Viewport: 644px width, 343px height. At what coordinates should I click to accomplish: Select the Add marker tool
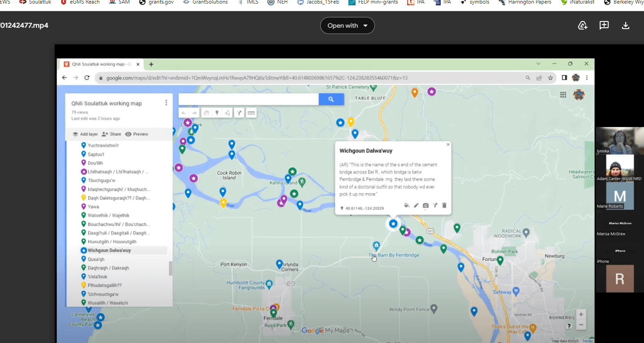217,113
